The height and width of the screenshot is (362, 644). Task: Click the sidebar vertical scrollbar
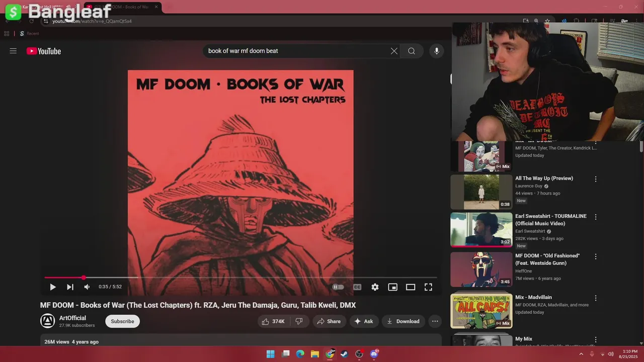(x=641, y=147)
